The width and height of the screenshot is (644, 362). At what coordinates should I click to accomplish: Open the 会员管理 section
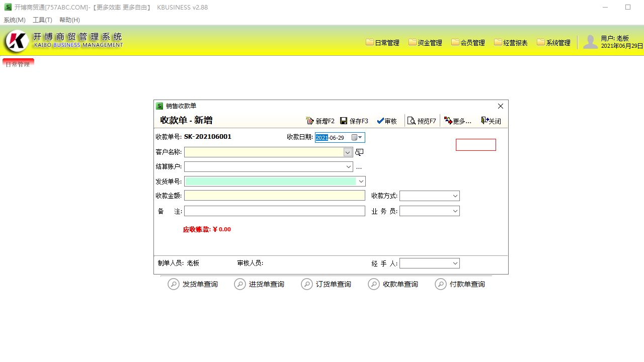[x=468, y=42]
